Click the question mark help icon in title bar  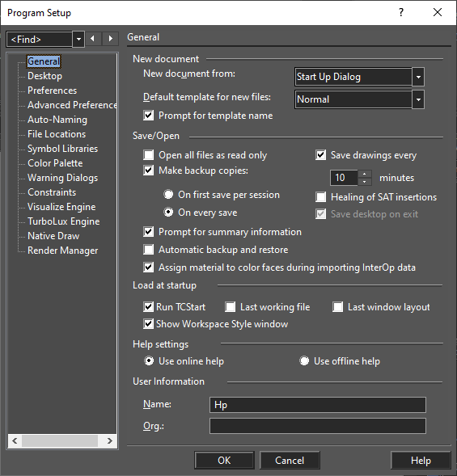tap(401, 12)
